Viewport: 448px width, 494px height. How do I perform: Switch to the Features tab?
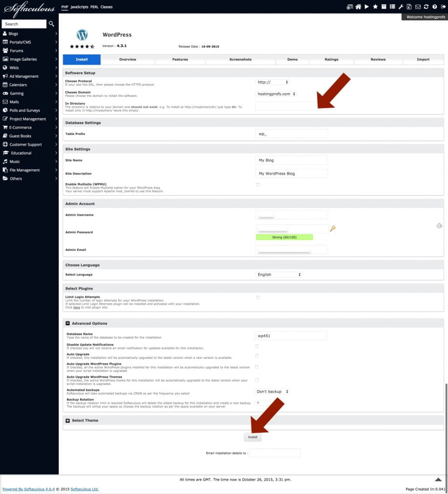click(x=180, y=59)
